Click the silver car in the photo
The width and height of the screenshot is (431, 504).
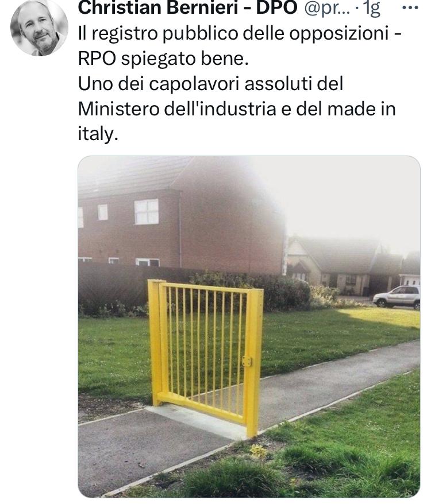(x=397, y=297)
